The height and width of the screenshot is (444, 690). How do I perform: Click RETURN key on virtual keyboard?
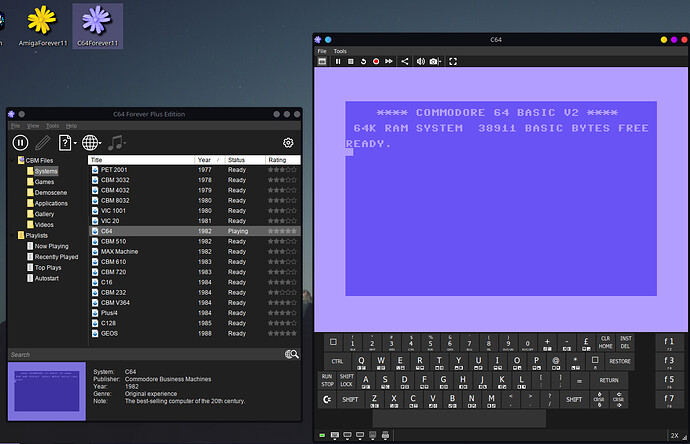609,380
